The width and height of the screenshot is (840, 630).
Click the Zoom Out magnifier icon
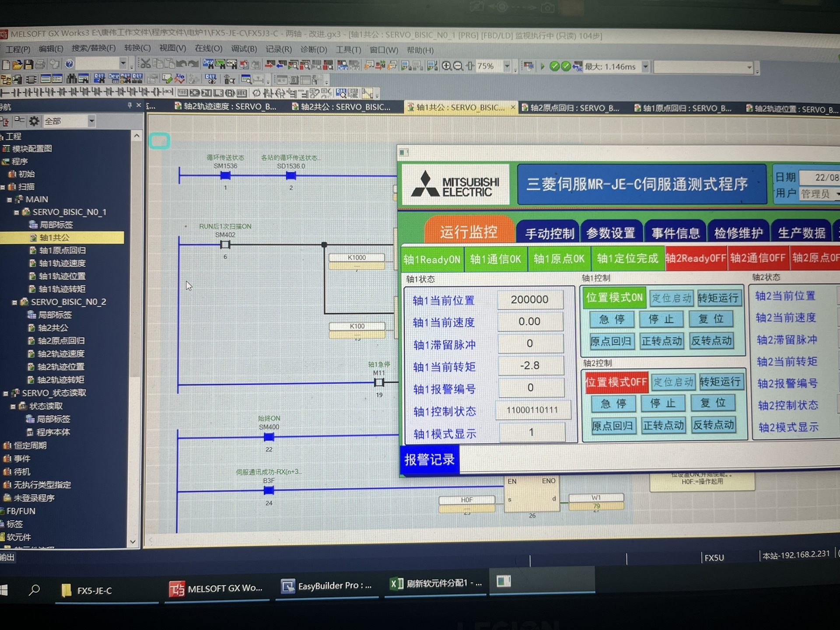coord(458,66)
